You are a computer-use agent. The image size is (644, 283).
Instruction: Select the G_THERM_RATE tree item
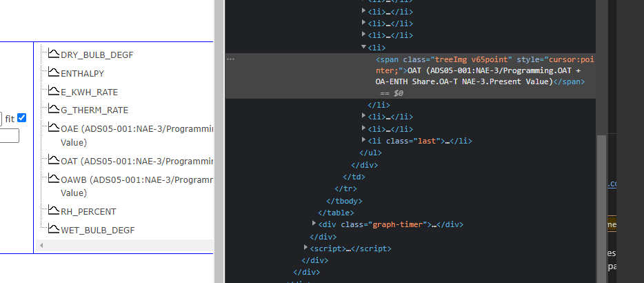click(94, 110)
